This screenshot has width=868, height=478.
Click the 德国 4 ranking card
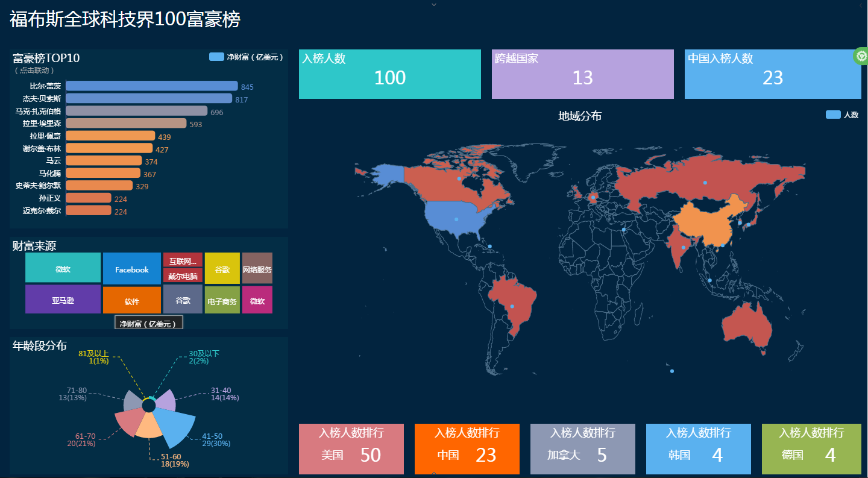(x=811, y=449)
